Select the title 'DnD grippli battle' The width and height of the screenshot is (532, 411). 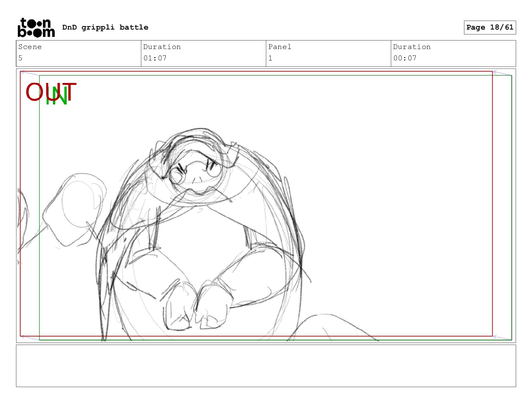[x=105, y=27]
